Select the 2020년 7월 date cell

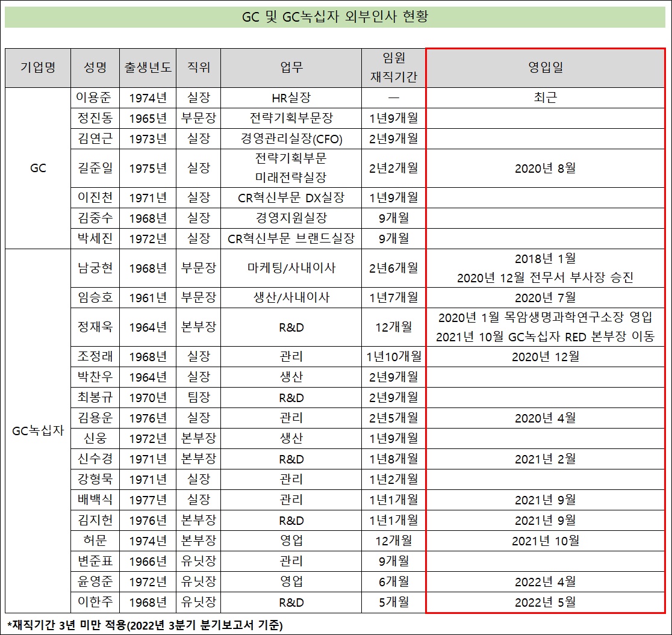point(545,297)
